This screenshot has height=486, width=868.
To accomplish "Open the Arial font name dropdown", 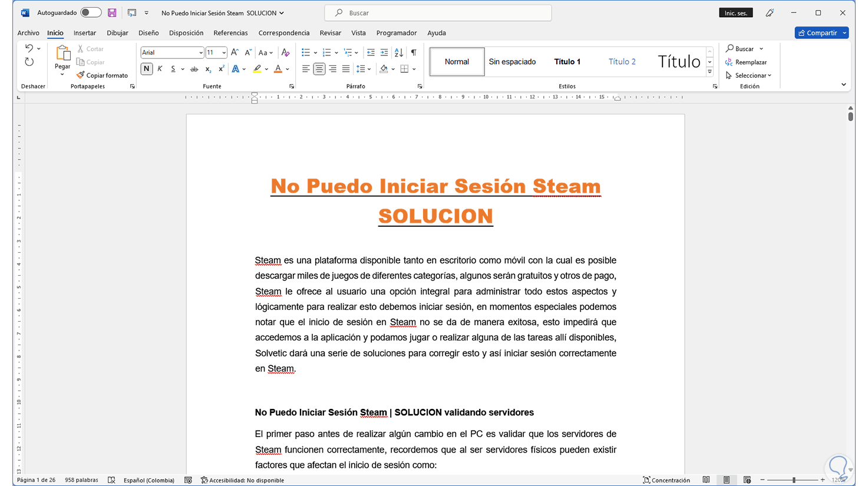I will coord(200,53).
